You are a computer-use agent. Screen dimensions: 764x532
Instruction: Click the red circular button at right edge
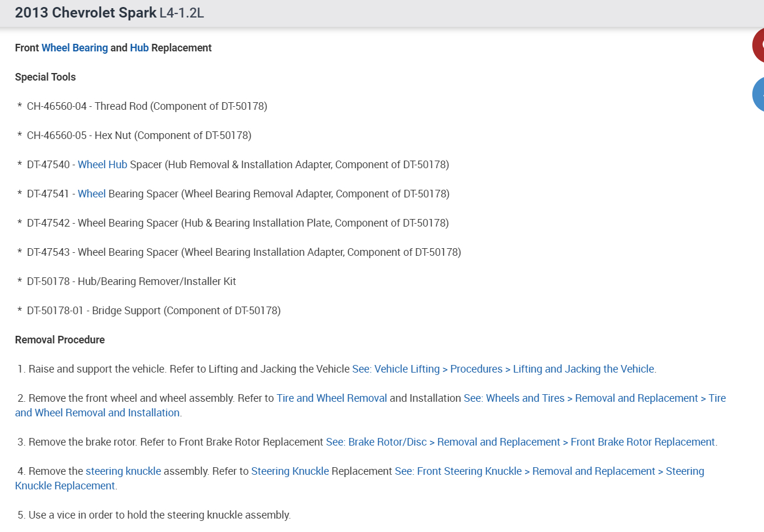[758, 46]
